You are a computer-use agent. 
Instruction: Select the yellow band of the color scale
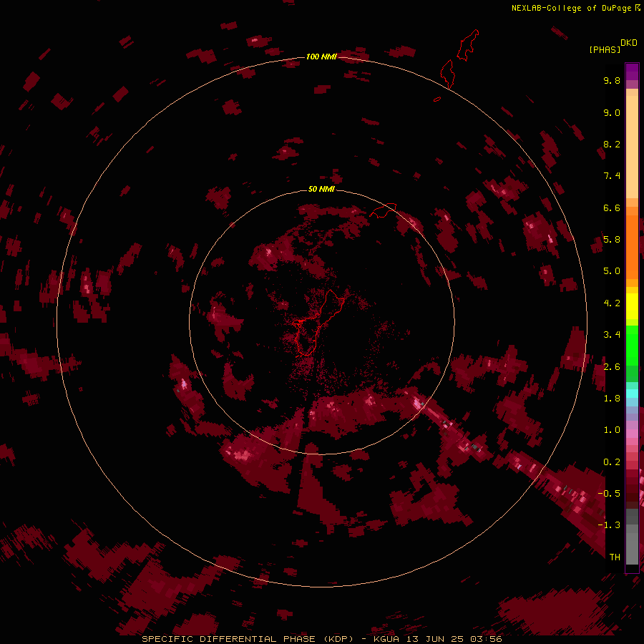pyautogui.click(x=632, y=306)
